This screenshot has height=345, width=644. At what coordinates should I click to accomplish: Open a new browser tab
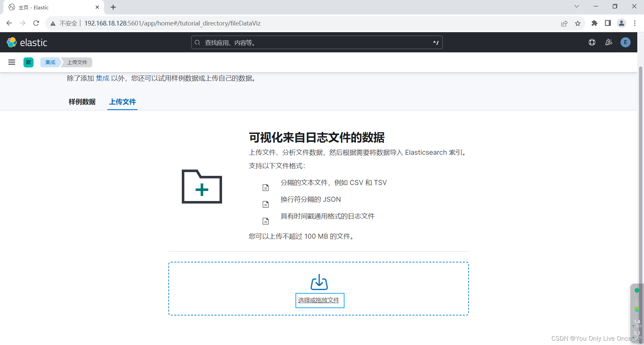pos(113,7)
